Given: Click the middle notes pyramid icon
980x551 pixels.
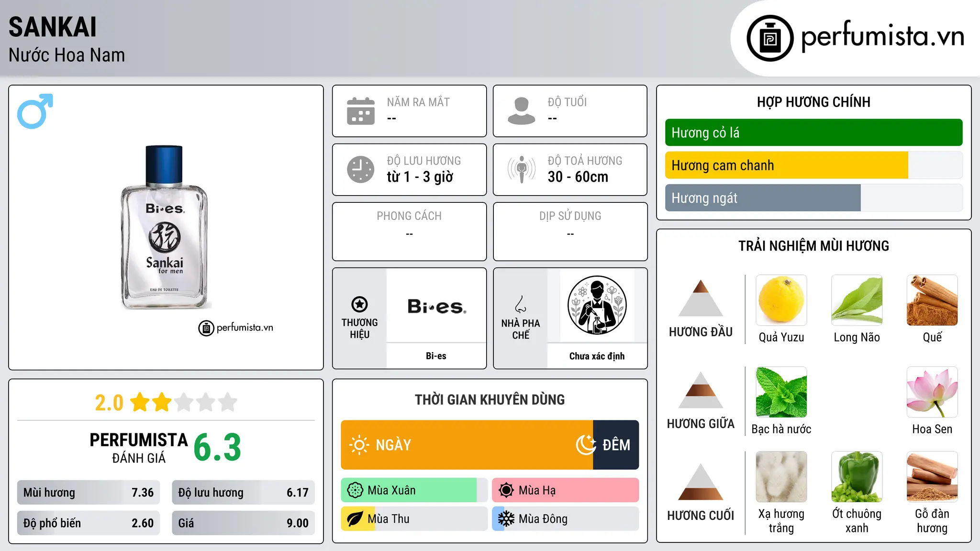Looking at the screenshot, I should pos(701,390).
